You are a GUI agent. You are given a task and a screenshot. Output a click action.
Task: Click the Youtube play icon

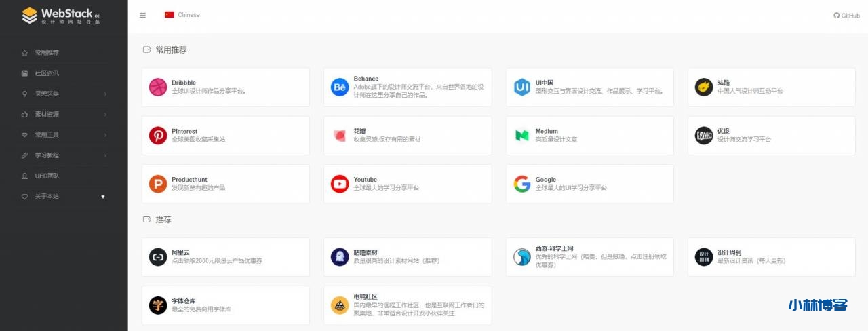[x=340, y=184]
